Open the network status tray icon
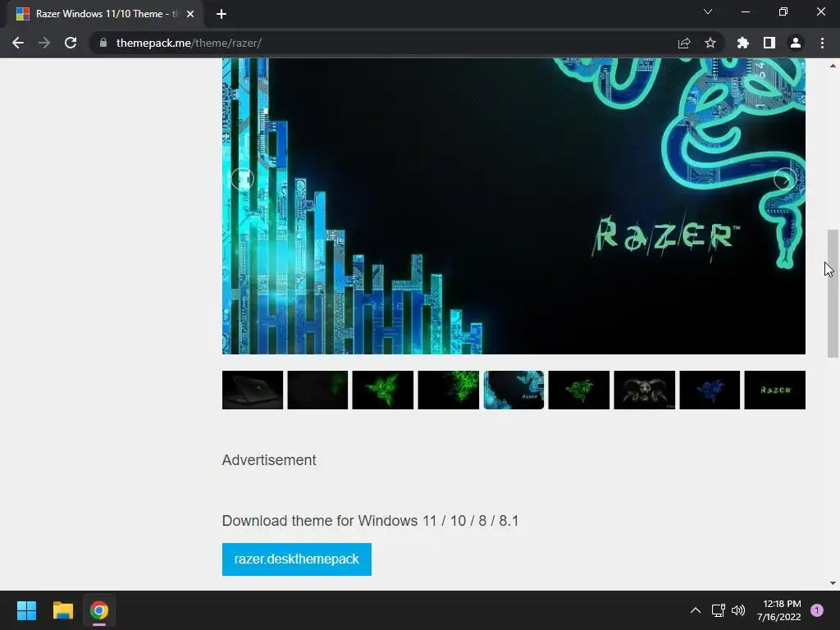 tap(718, 610)
